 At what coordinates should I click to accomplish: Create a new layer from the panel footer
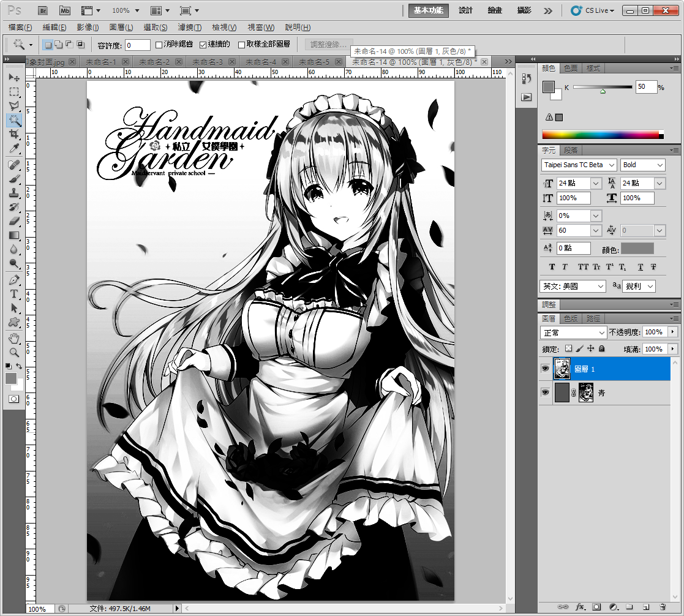[646, 607]
